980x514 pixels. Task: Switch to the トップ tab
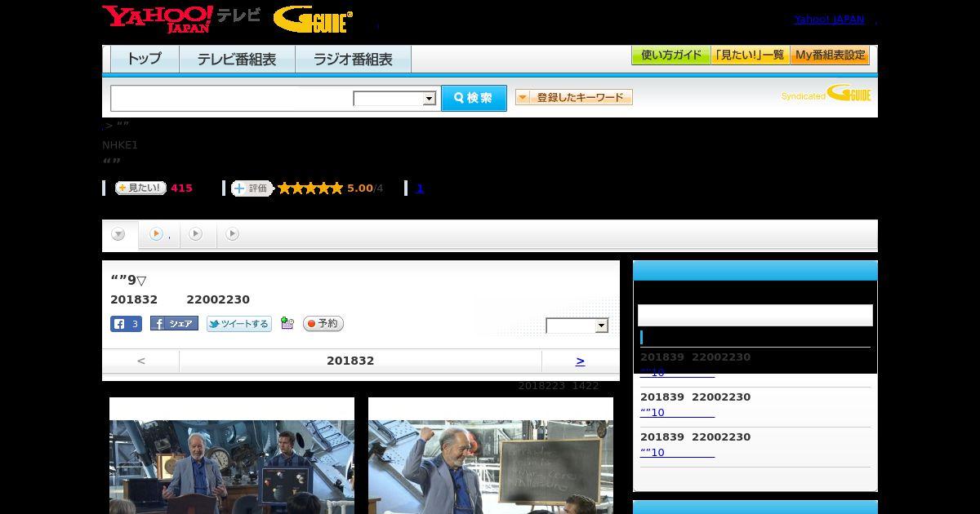coord(145,60)
